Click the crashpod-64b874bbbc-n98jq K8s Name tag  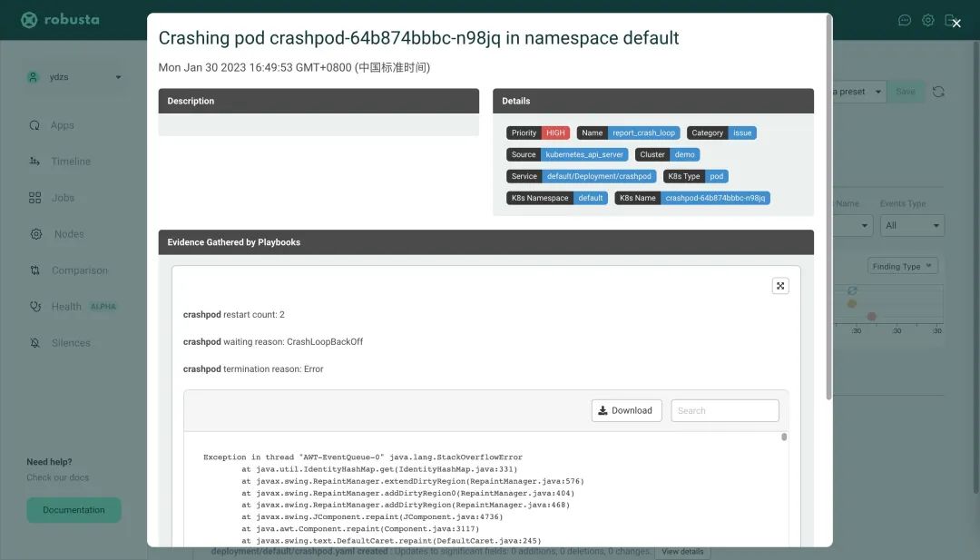(715, 198)
